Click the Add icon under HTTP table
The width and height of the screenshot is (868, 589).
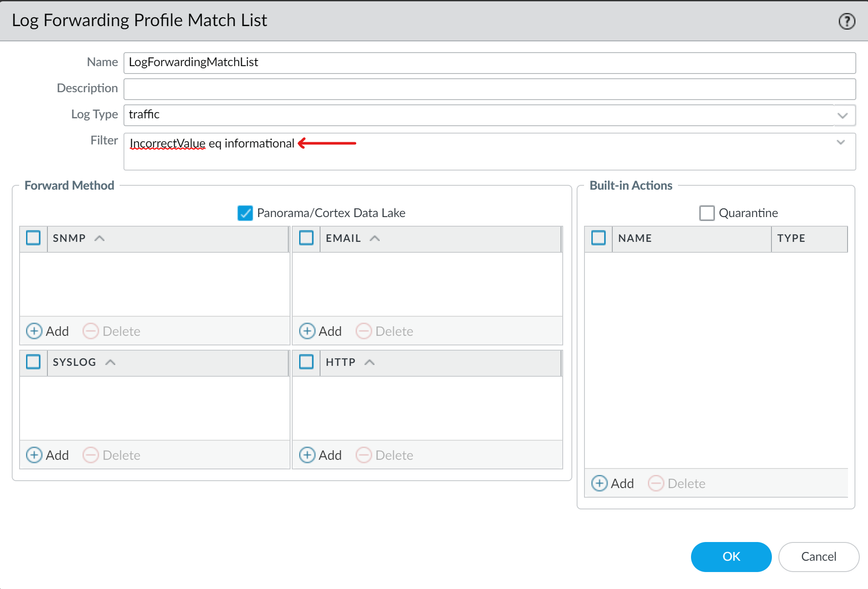(307, 455)
